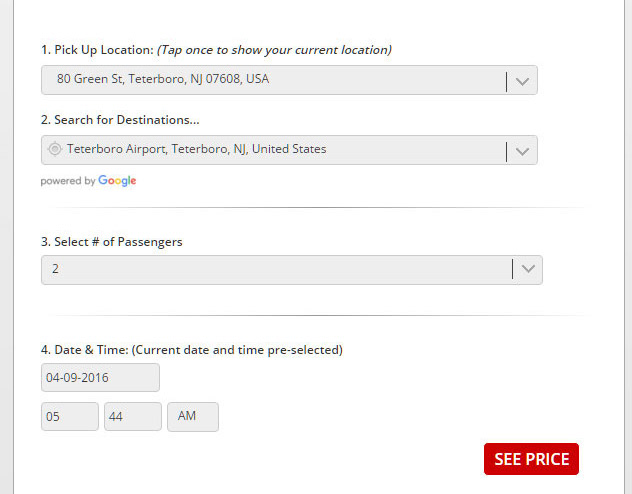
Task: Tap the 'Tap once to show your current location' hint
Action: click(x=274, y=50)
